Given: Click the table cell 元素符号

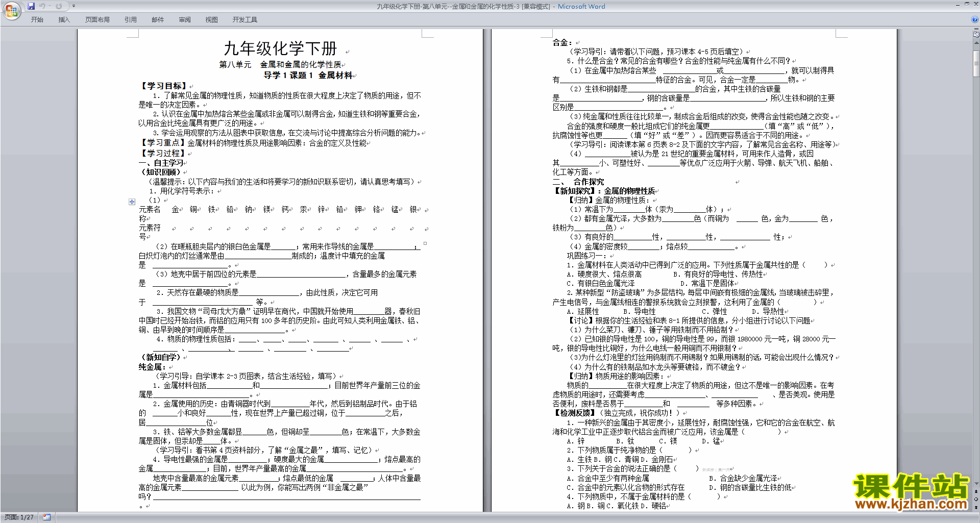Looking at the screenshot, I should point(150,232).
